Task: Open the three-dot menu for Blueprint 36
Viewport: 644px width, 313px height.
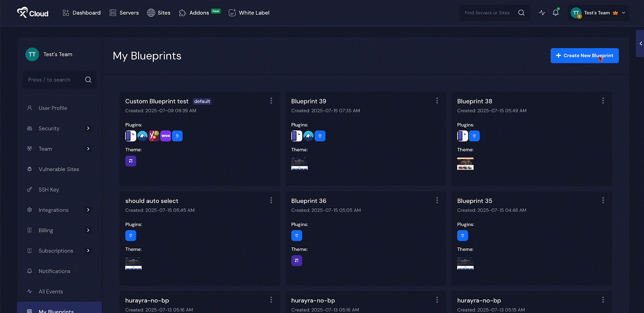Action: [x=437, y=200]
